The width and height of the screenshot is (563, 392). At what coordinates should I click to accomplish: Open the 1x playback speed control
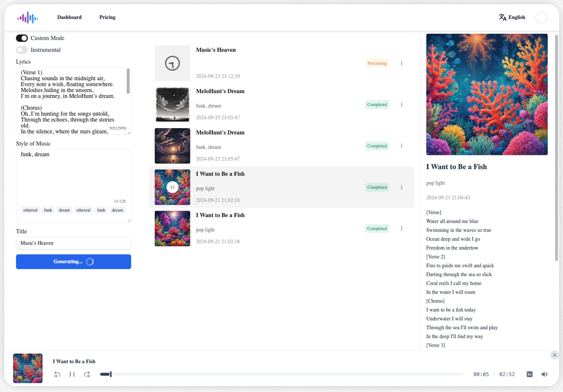coord(529,374)
